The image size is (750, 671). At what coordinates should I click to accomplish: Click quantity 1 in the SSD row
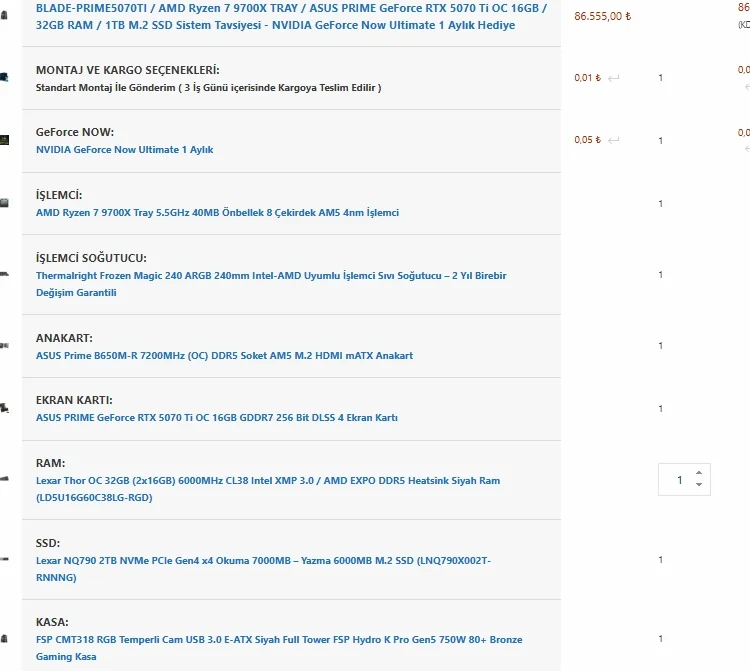661,560
